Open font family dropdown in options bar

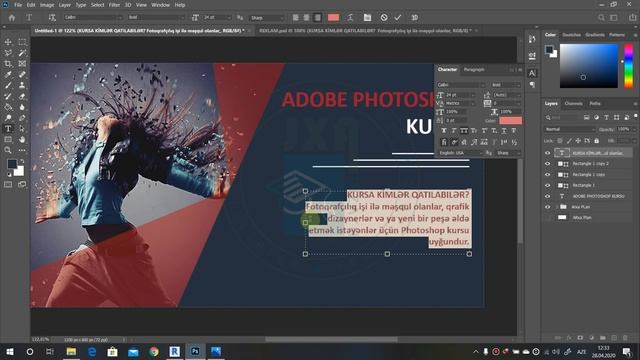pyautogui.click(x=93, y=18)
